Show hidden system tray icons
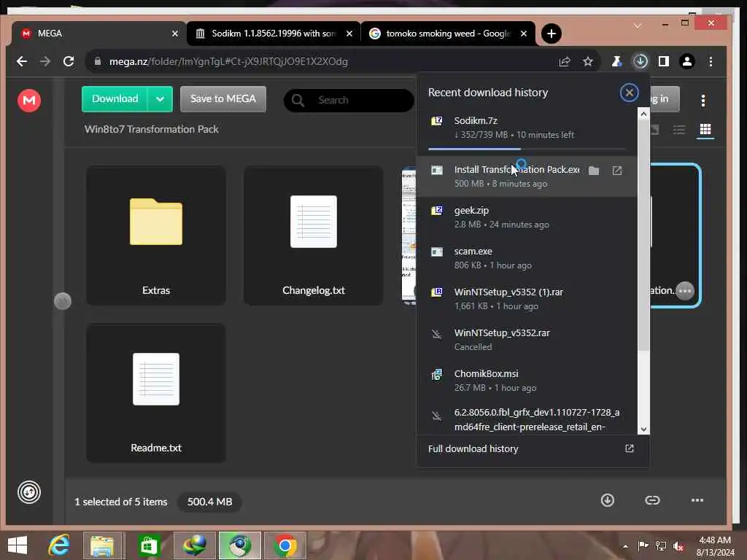Screen dimensions: 747x560 pyautogui.click(x=625, y=546)
